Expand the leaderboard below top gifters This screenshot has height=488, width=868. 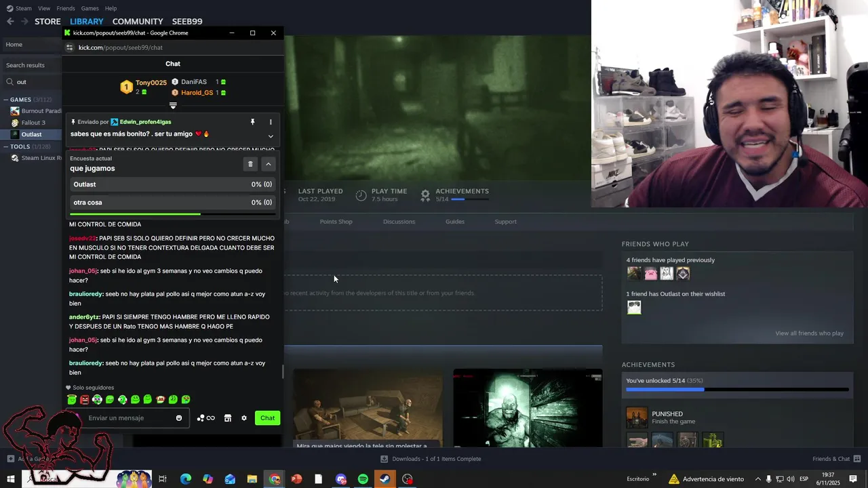173,106
